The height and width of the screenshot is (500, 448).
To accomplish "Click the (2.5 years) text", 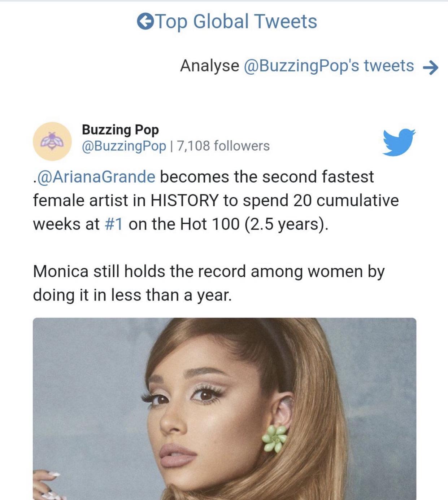I will pos(286,224).
